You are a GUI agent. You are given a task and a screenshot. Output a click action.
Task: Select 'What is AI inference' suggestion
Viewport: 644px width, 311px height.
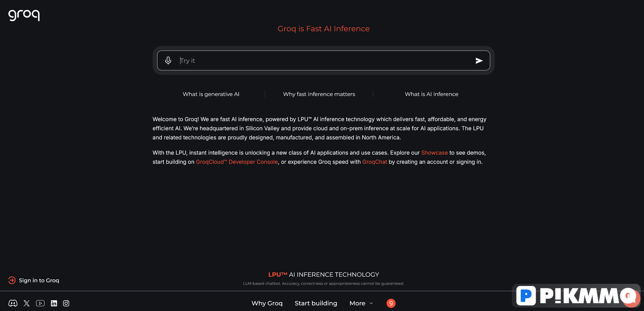[x=431, y=94]
